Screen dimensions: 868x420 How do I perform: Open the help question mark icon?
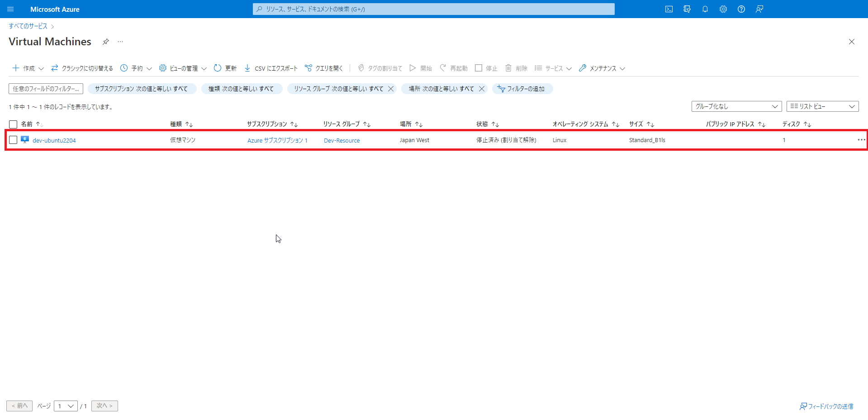click(x=741, y=9)
